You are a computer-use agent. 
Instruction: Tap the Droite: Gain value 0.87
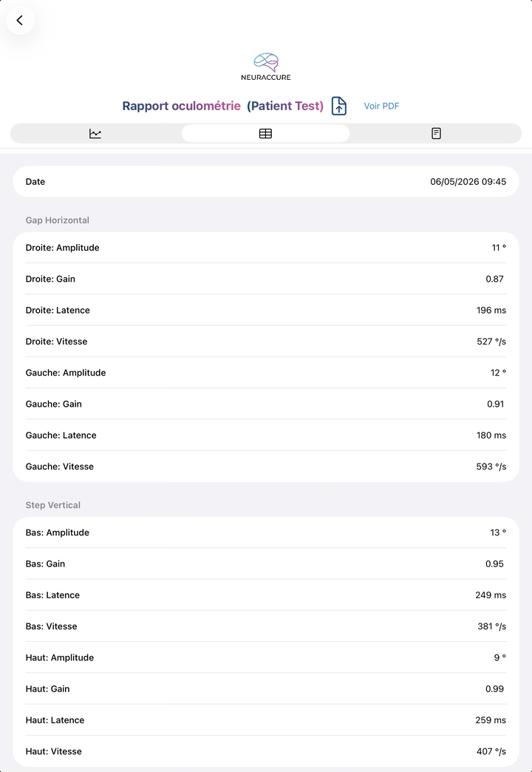coord(494,279)
